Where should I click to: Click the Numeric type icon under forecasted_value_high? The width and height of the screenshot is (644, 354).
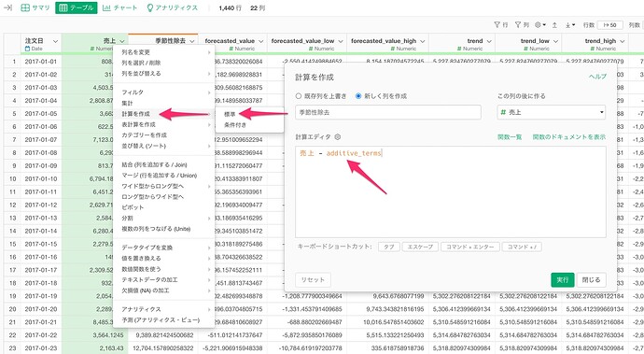pyautogui.click(x=393, y=49)
